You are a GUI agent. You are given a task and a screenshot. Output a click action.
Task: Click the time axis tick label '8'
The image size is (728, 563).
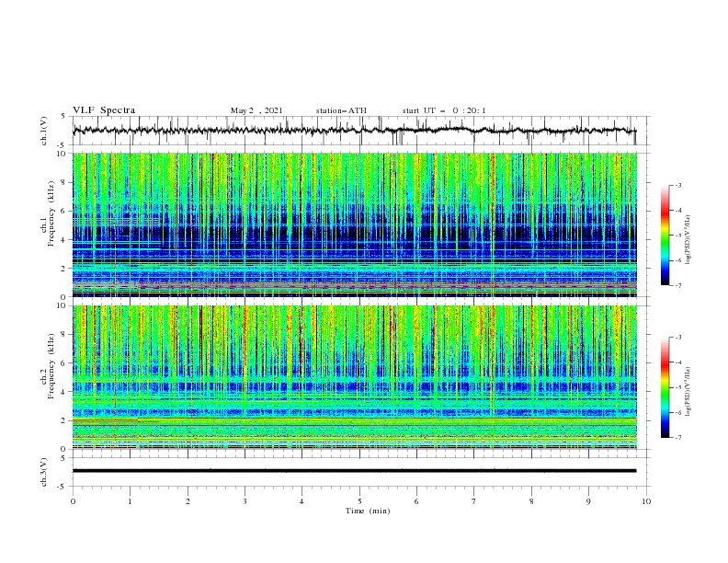pos(531,501)
